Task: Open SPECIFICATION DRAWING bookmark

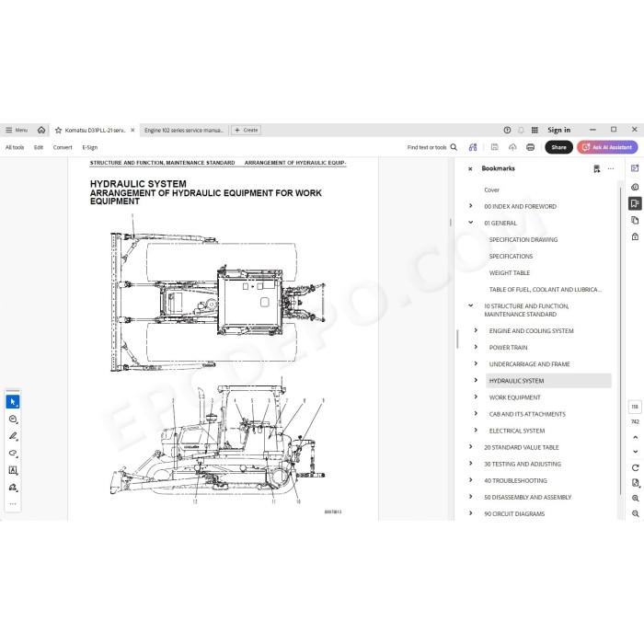Action: point(523,239)
